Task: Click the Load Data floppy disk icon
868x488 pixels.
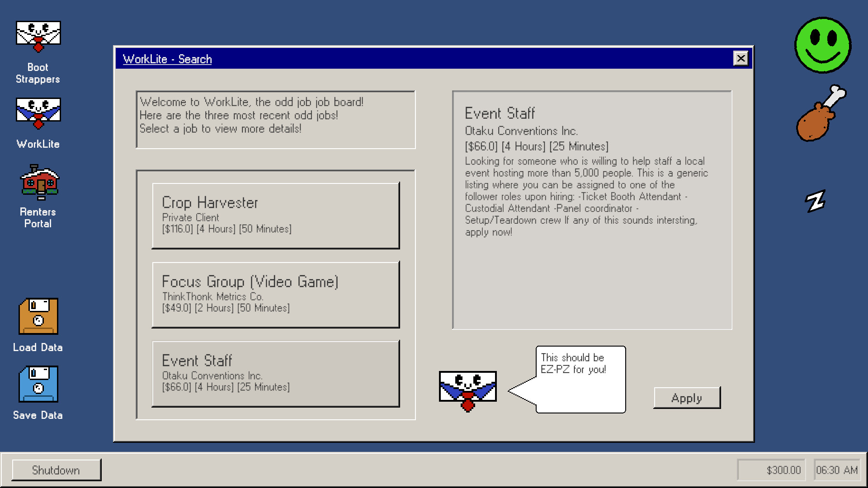Action: [38, 316]
